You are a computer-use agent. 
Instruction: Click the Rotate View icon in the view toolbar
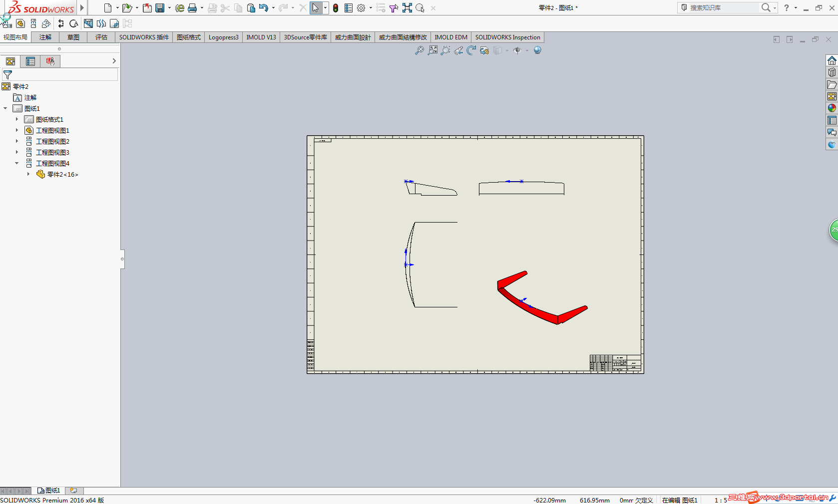click(x=471, y=50)
